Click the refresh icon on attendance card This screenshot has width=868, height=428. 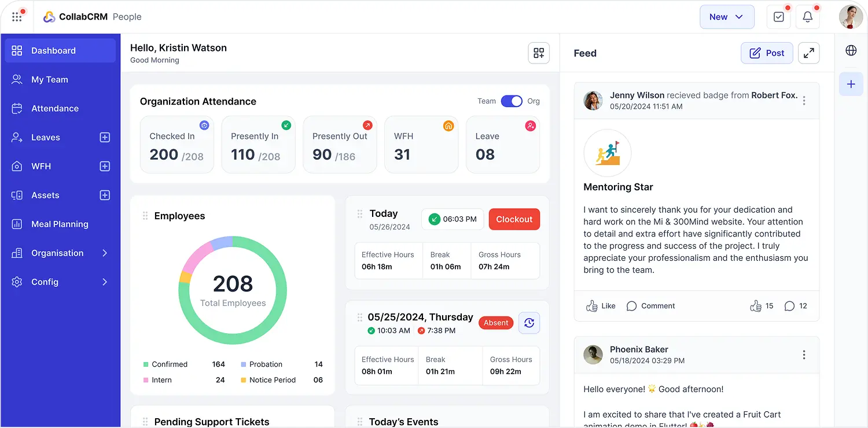click(x=529, y=323)
